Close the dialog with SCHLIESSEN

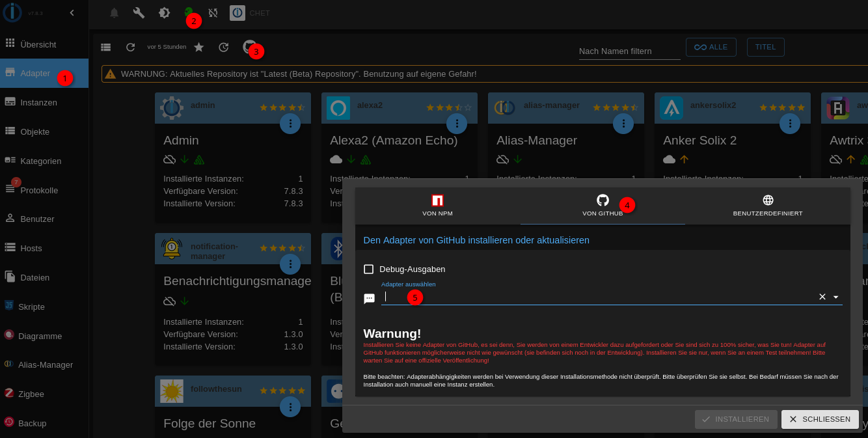820,419
